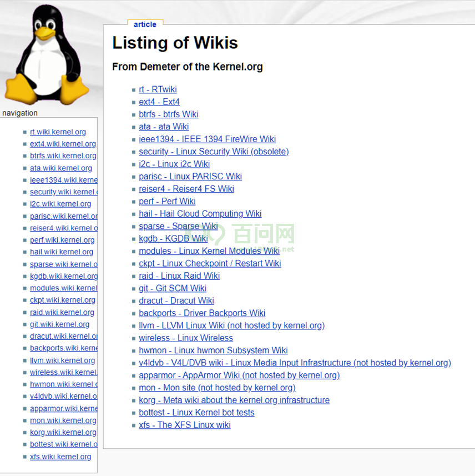475x476 pixels.
Task: Open ieee1394 - IEEE 1394 FireWire Wiki
Action: pyautogui.click(x=207, y=139)
